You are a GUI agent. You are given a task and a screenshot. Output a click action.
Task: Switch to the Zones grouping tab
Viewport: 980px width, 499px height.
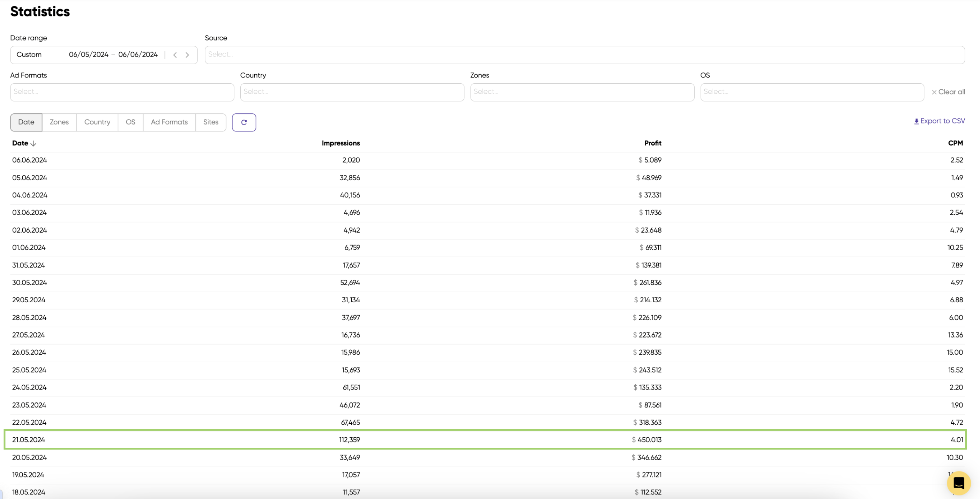(x=59, y=122)
